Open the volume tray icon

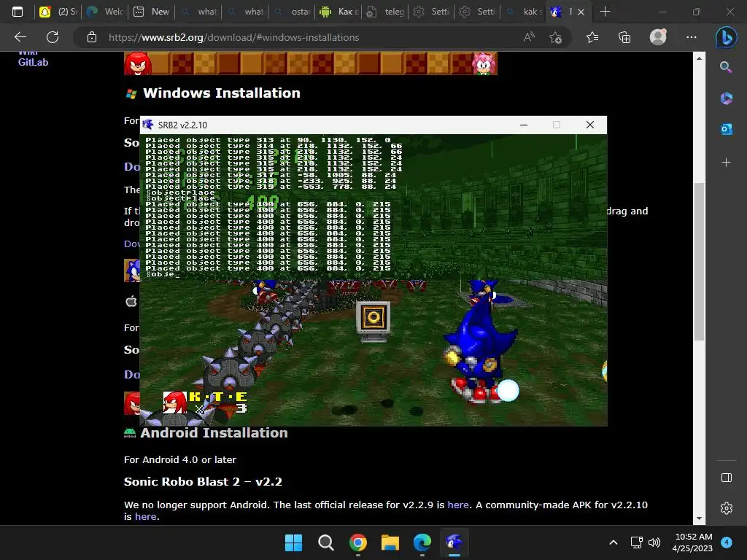tap(654, 542)
